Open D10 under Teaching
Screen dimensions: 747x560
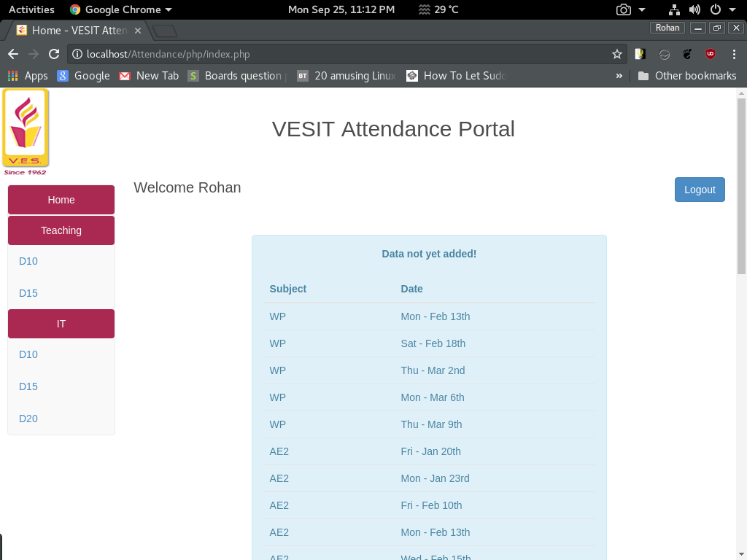point(28,261)
